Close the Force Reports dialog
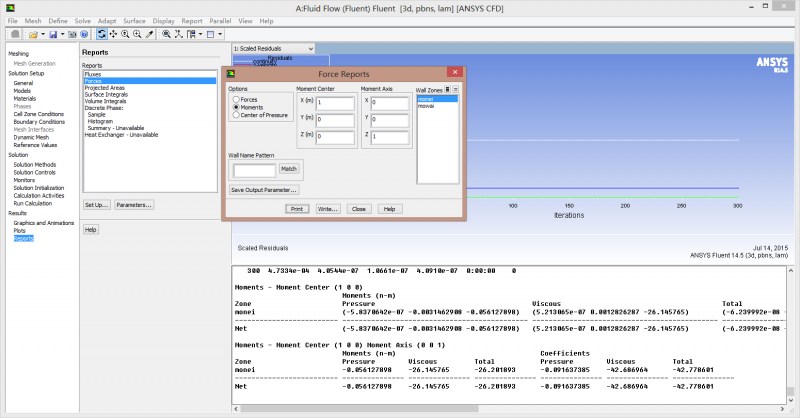Screen dimensions: 800x418 point(455,72)
